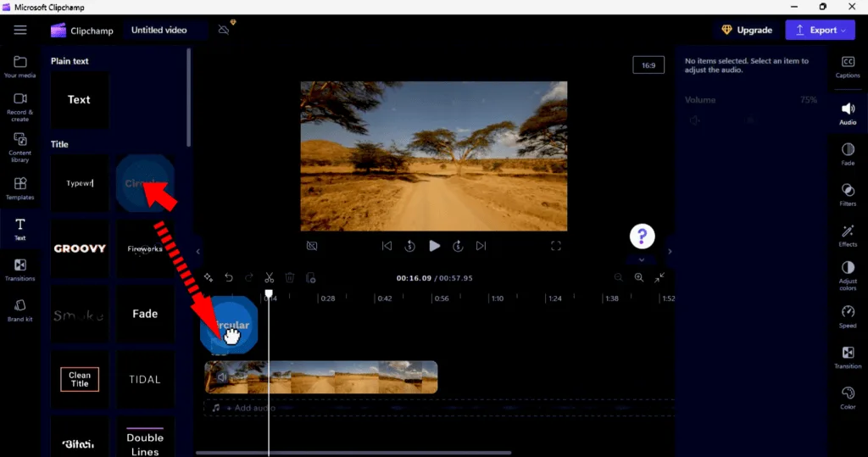868x457 pixels.
Task: Fit timeline to screen
Action: point(659,277)
